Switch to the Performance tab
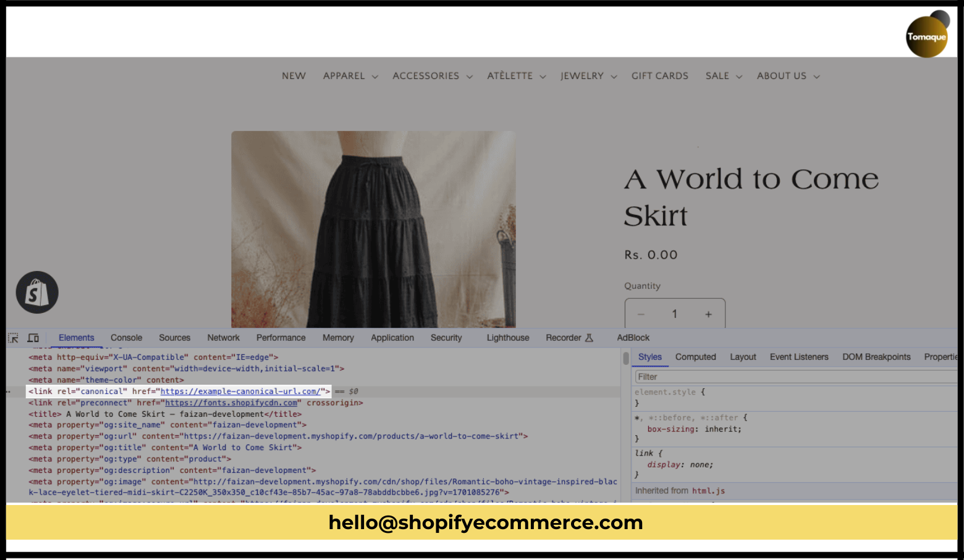964x560 pixels. [281, 338]
